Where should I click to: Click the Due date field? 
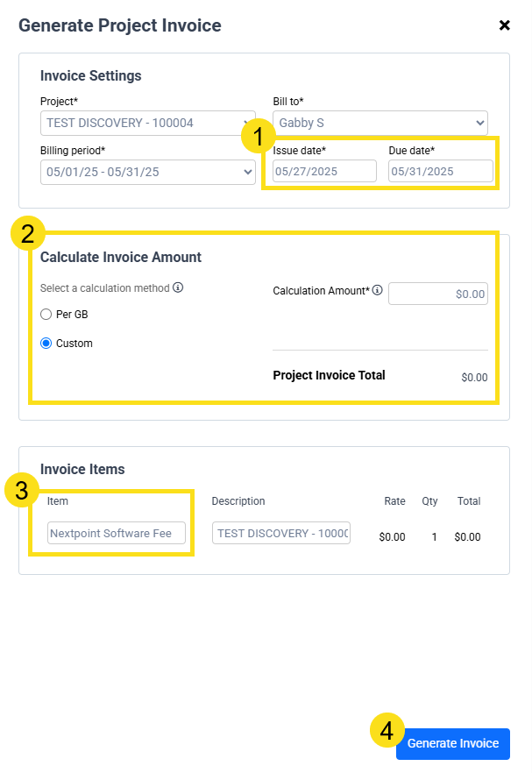[440, 171]
